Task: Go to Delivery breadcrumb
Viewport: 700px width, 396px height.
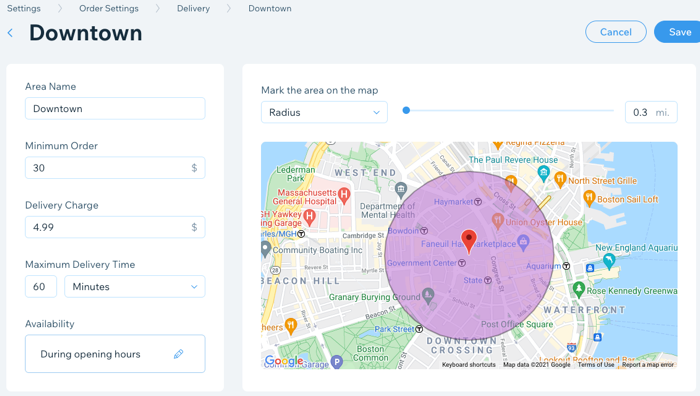Action: click(193, 8)
